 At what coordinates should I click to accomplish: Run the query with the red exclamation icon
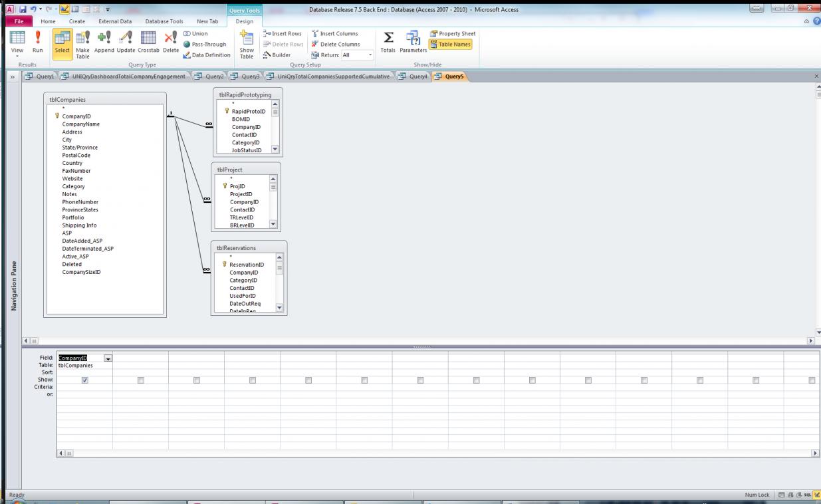pyautogui.click(x=38, y=43)
